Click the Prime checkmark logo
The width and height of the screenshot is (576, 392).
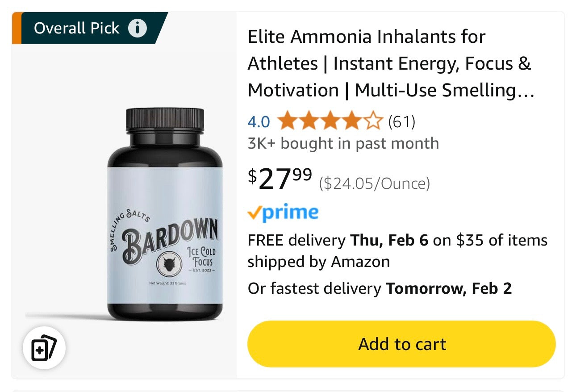tap(283, 213)
